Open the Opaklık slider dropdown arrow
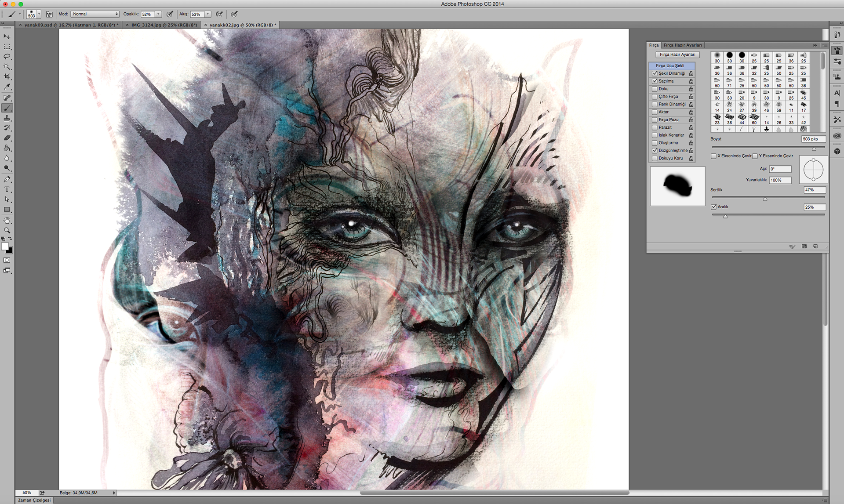Screen dimensions: 844x504 (x=159, y=14)
